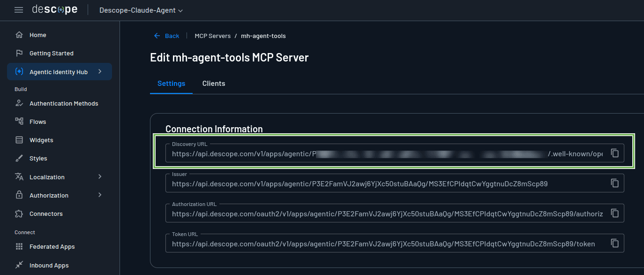Switch to the Clients tab
Screen dimensions: 644x275
[x=214, y=84]
